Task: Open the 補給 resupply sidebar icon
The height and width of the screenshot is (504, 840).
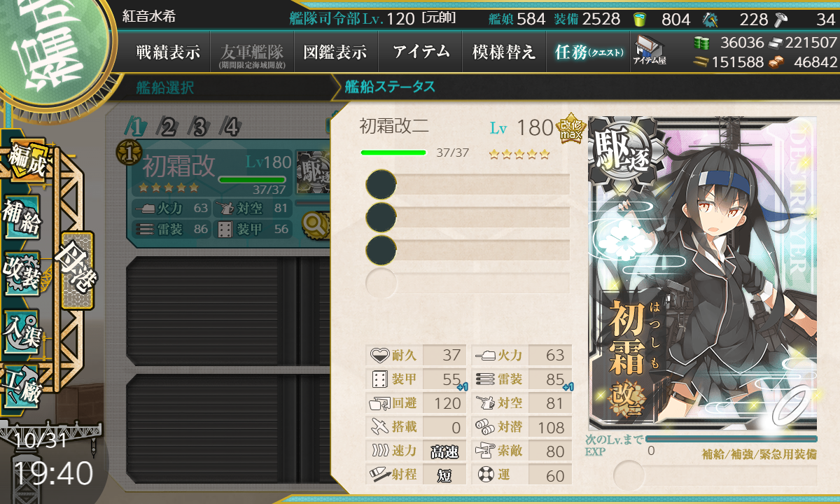Action: pyautogui.click(x=22, y=216)
